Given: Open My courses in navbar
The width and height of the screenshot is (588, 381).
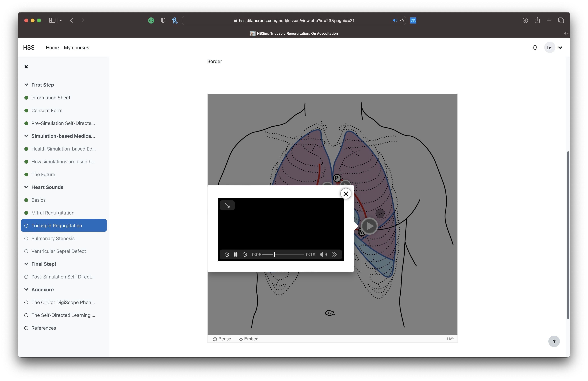Looking at the screenshot, I should coord(76,48).
